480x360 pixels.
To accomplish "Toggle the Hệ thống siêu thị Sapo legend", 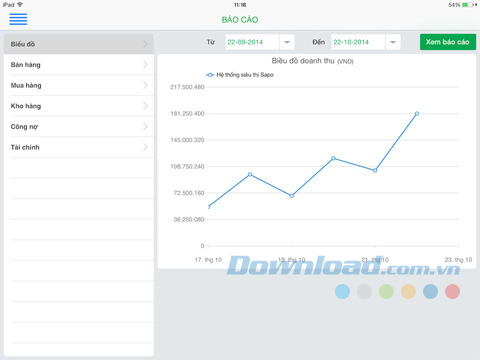I will [x=240, y=75].
